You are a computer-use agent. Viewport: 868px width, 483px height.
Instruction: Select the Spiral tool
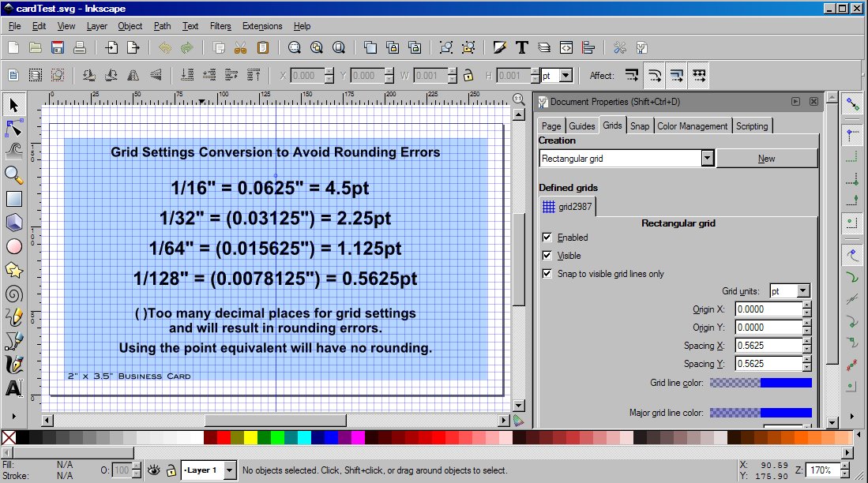click(14, 294)
